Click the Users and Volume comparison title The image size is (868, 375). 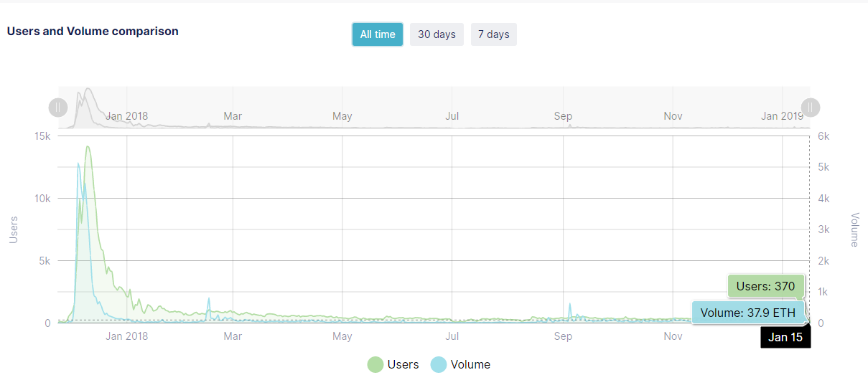93,32
